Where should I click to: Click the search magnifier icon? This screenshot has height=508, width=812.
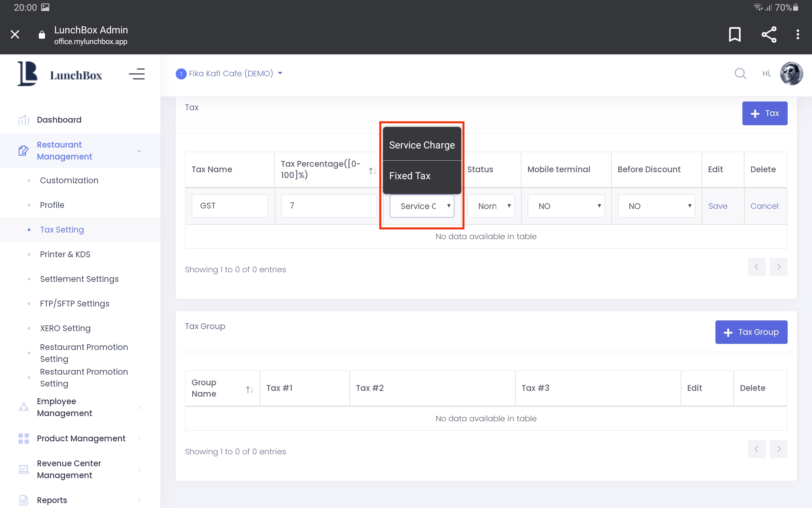tap(740, 73)
